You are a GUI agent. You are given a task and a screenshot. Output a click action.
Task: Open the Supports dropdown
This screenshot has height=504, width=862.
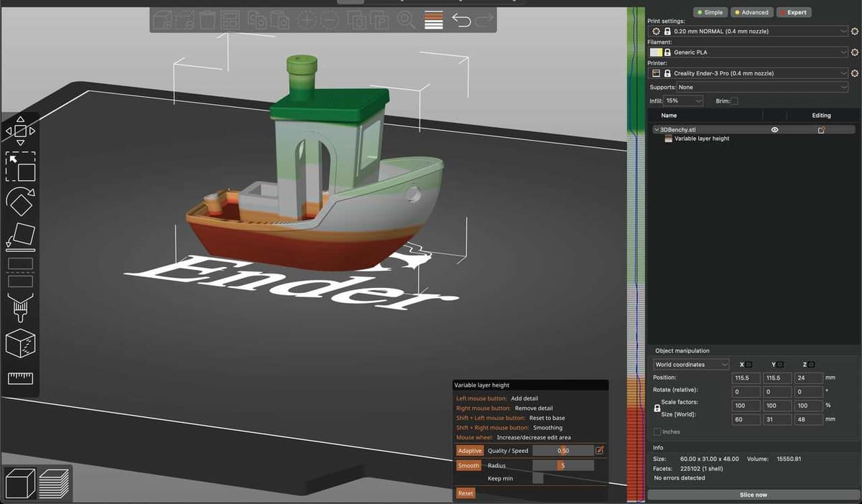click(x=762, y=87)
